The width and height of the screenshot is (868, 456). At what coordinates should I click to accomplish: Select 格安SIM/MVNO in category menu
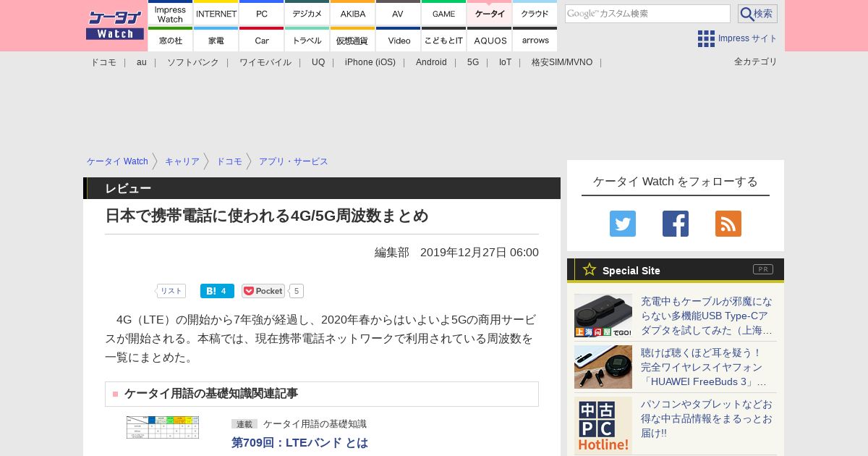[562, 62]
